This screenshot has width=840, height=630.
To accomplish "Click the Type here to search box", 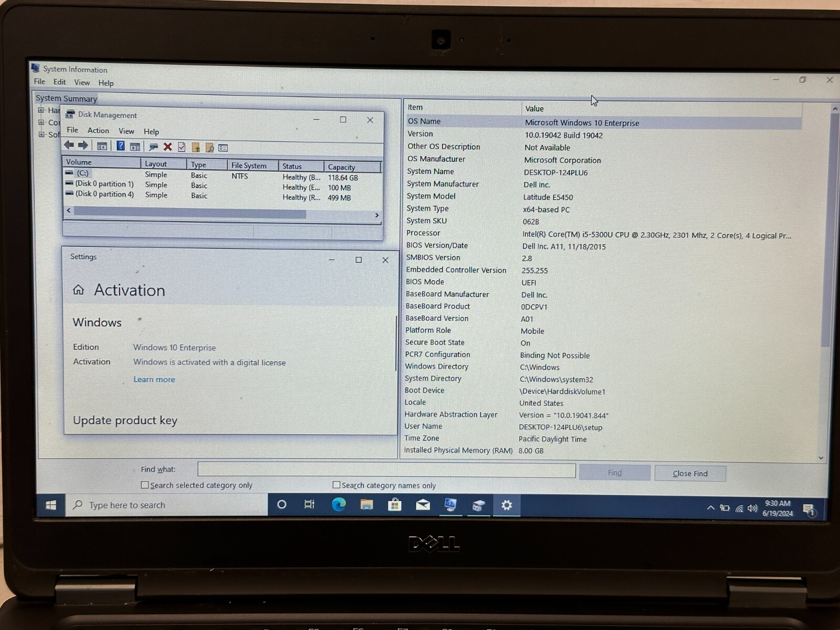I will click(x=167, y=505).
